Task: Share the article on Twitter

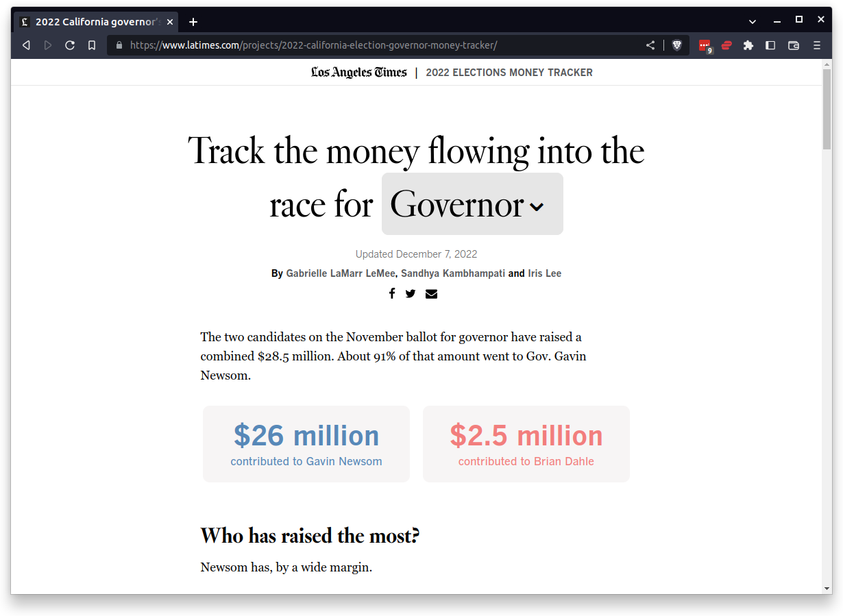Action: (x=411, y=293)
